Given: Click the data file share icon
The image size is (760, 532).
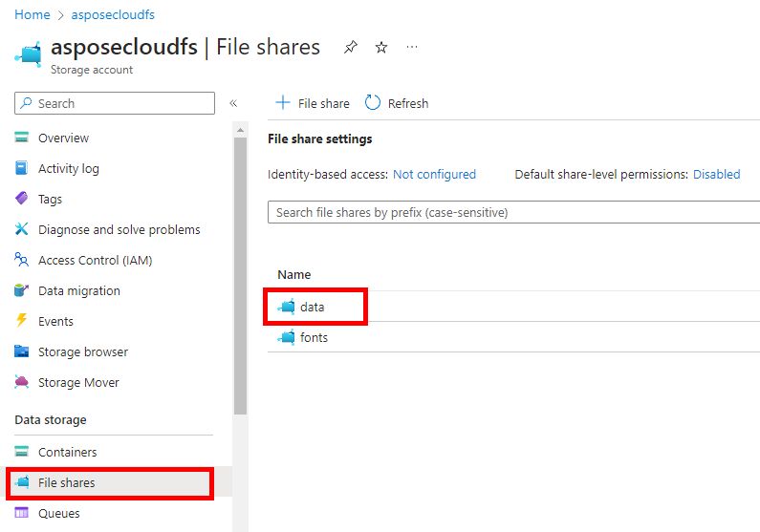Looking at the screenshot, I should coord(287,307).
